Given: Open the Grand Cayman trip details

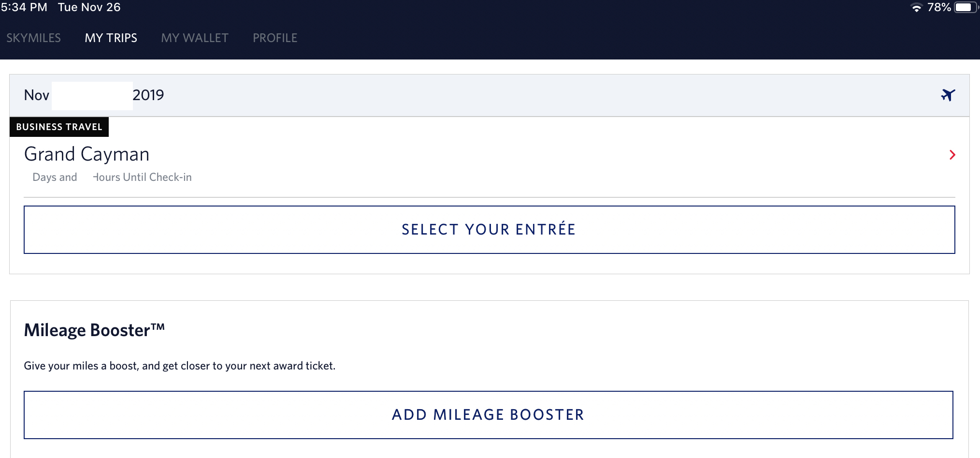Looking at the screenshot, I should [x=87, y=154].
